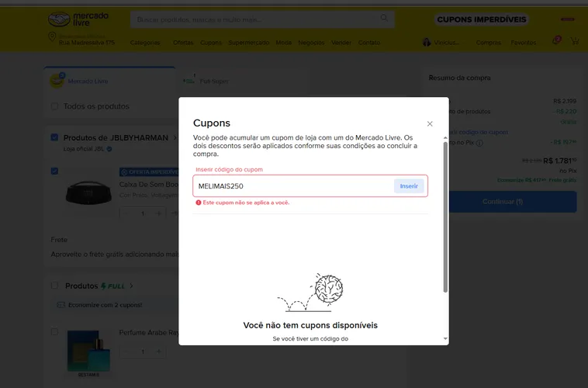Open the Cupons navigation link

[x=211, y=43]
